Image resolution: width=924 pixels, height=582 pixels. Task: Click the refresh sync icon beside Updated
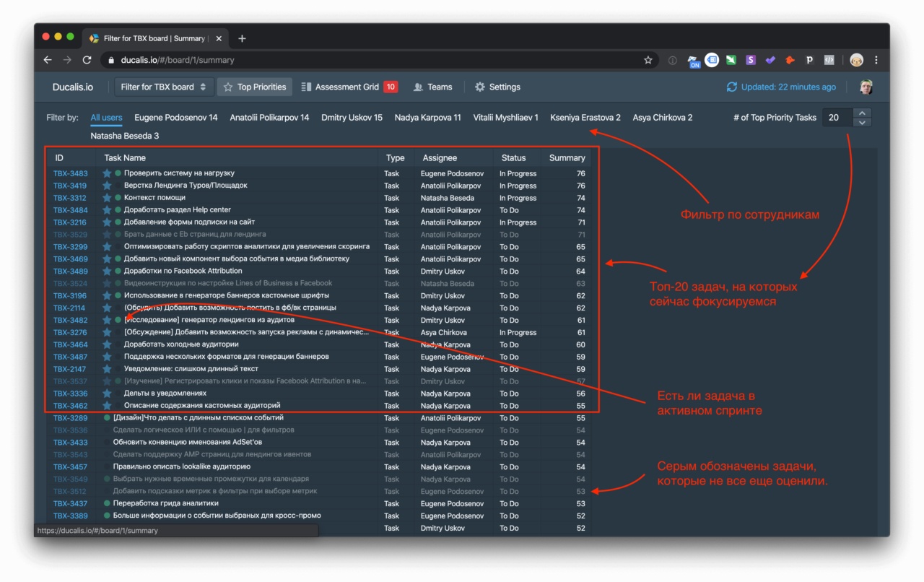pos(732,87)
